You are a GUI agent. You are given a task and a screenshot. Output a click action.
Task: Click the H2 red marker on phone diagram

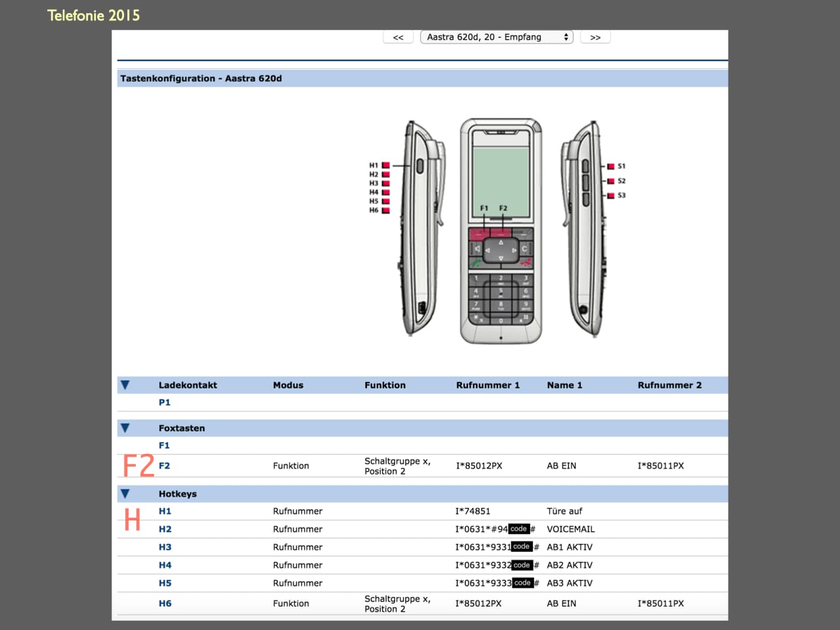[386, 175]
